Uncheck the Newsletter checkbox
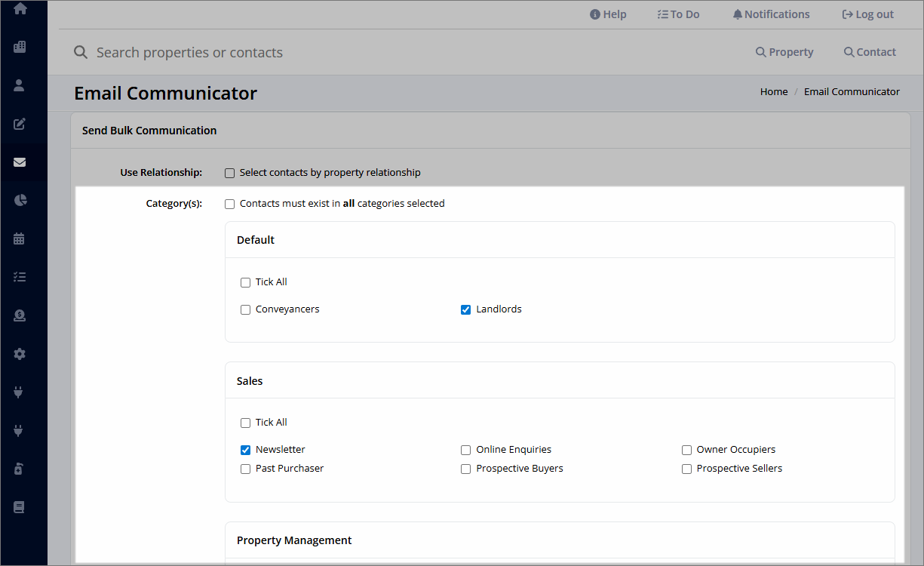The width and height of the screenshot is (924, 566). click(x=245, y=450)
